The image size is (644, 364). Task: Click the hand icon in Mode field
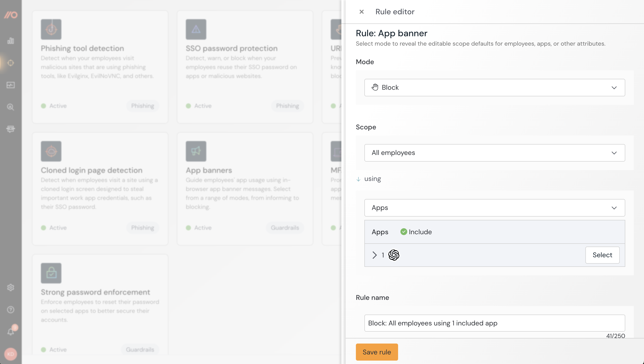pos(375,87)
